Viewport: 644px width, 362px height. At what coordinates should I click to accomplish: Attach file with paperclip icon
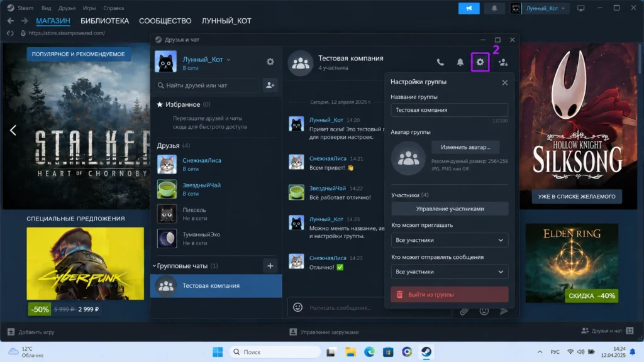click(x=464, y=311)
